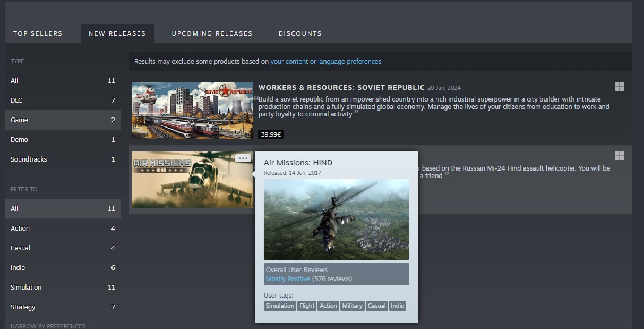Select the Game type filter
This screenshot has width=644, height=329.
(63, 120)
